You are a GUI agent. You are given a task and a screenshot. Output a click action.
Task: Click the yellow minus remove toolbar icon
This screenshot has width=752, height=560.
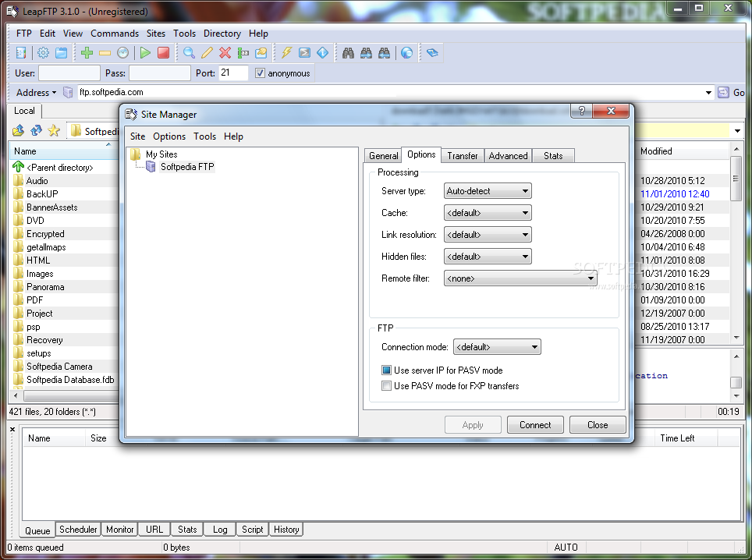coord(105,53)
